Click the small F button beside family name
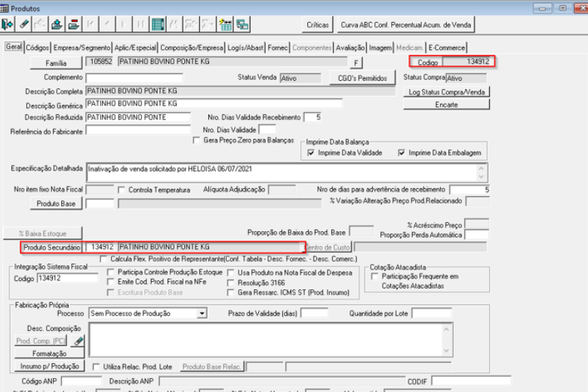 (x=356, y=63)
